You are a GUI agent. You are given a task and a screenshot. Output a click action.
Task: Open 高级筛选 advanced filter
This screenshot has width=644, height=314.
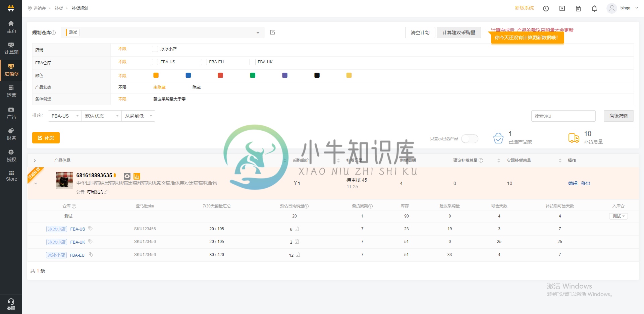tap(619, 116)
